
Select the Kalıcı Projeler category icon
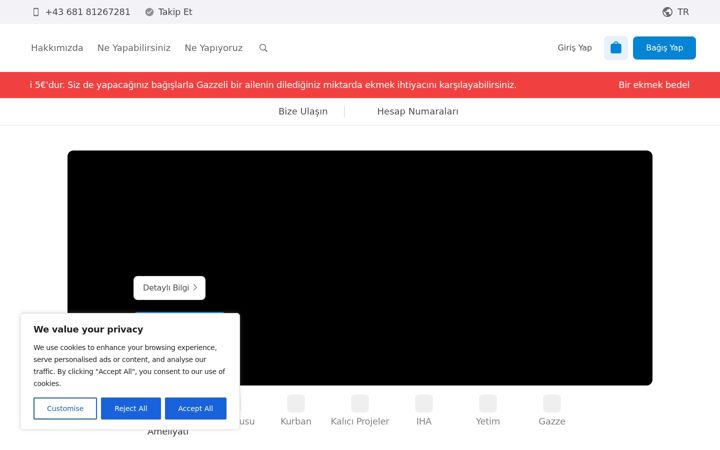360,403
